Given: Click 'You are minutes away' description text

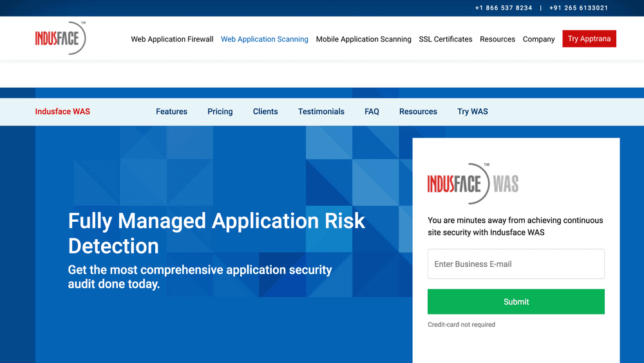Looking at the screenshot, I should [515, 226].
